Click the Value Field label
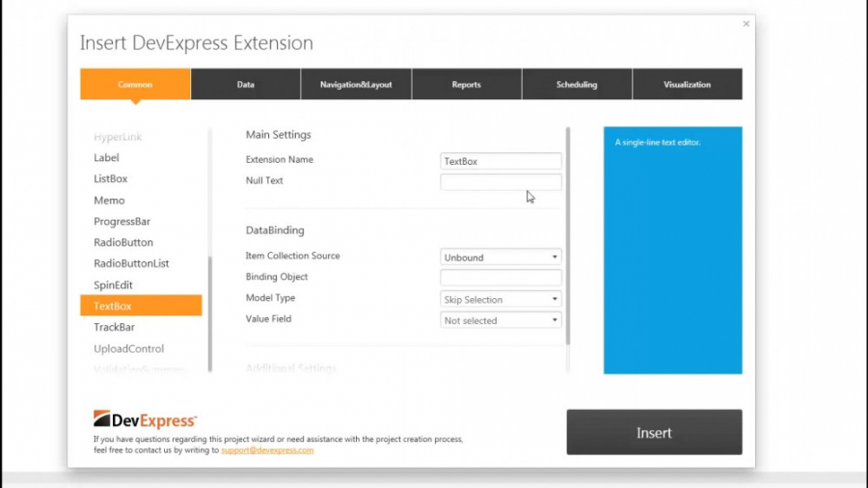 tap(268, 318)
